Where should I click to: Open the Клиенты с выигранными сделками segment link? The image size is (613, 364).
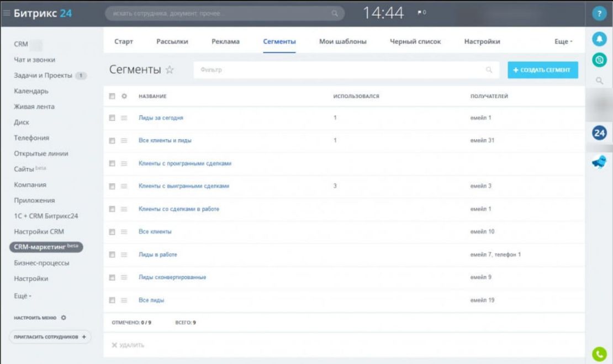click(x=183, y=186)
